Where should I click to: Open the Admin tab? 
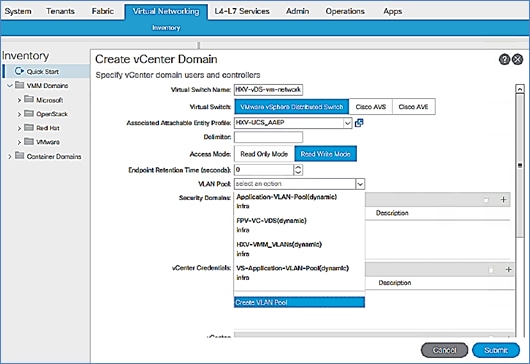pyautogui.click(x=297, y=11)
